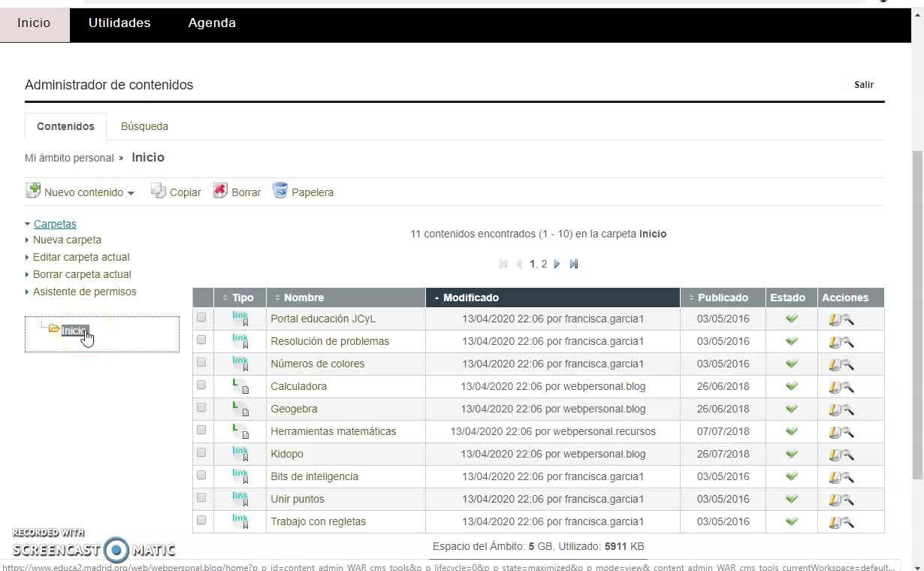Click the Salir link
This screenshot has height=571, width=924.
coord(863,85)
